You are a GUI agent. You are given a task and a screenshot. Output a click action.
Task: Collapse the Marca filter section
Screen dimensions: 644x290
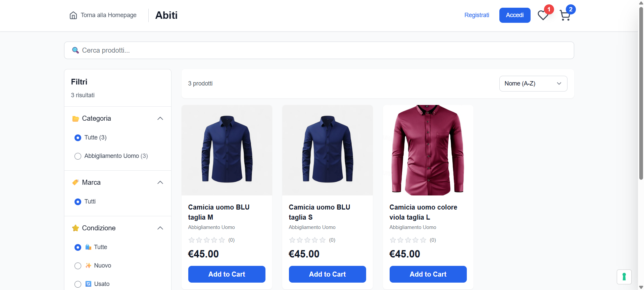point(160,182)
